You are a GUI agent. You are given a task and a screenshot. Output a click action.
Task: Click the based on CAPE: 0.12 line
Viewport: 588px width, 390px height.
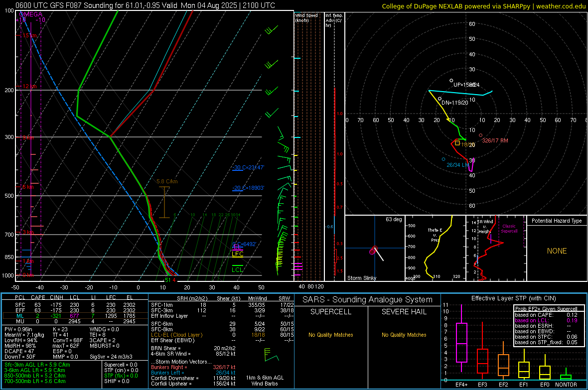click(x=546, y=315)
